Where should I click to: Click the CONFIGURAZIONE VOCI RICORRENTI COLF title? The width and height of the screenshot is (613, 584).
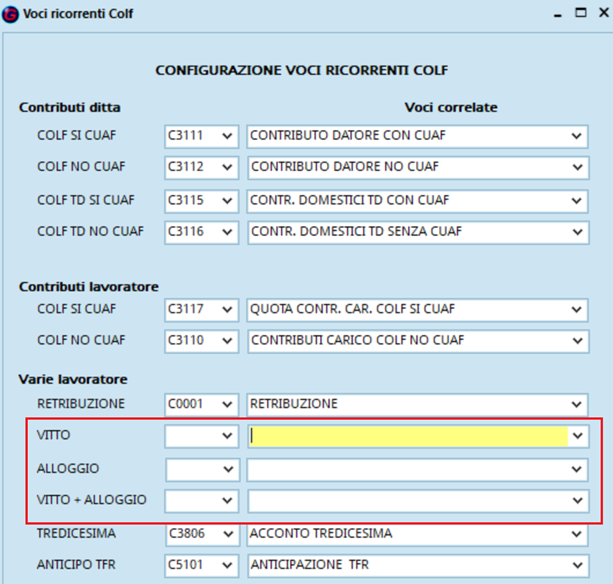tap(302, 70)
